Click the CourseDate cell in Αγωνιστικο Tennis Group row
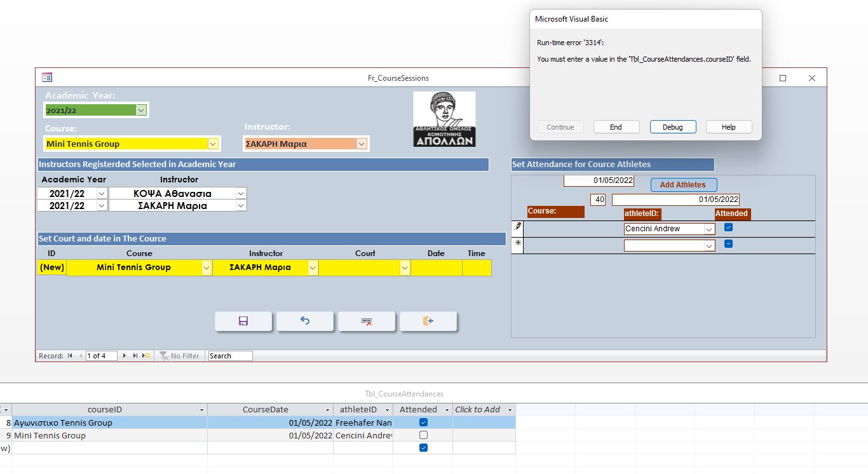The width and height of the screenshot is (868, 474). click(x=270, y=423)
